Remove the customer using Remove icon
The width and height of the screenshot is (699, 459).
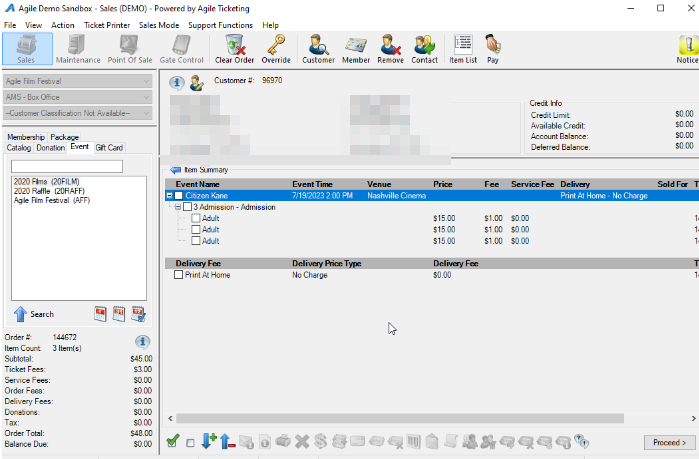click(x=391, y=49)
